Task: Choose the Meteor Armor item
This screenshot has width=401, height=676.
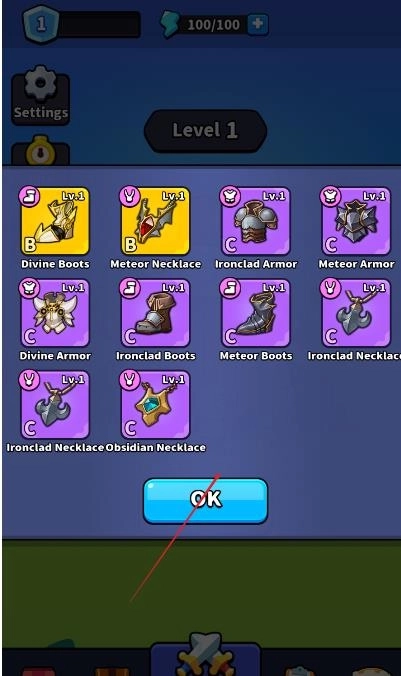Action: tap(356, 221)
